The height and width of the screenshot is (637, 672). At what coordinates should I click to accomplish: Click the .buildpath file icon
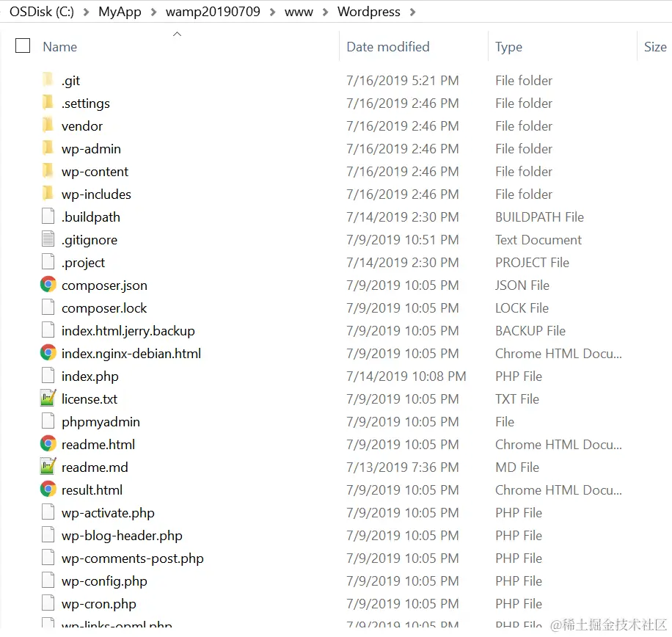click(48, 216)
